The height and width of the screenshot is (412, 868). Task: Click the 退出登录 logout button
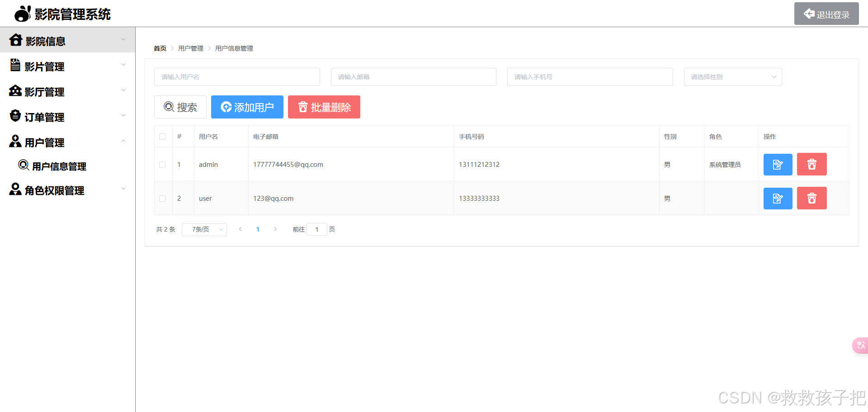tap(826, 14)
